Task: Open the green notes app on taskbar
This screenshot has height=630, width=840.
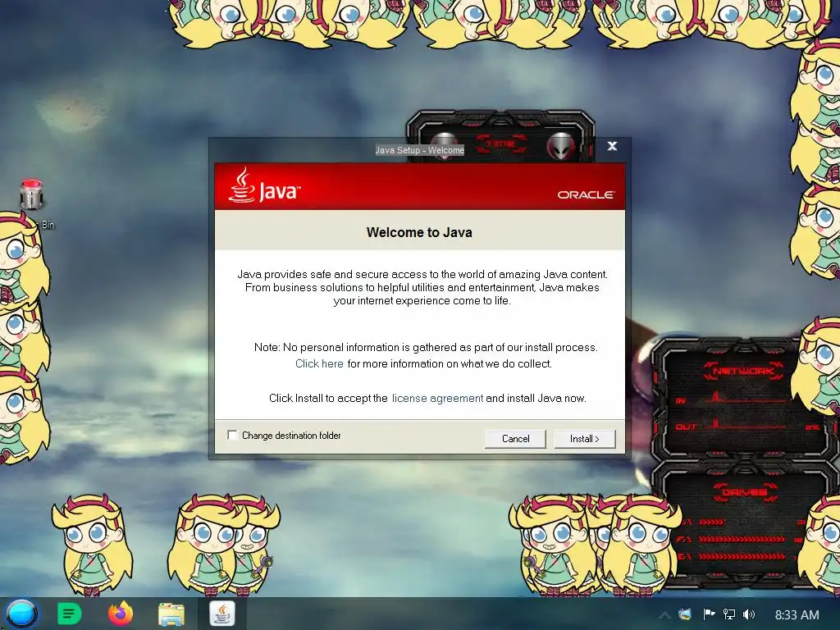Action: coord(69,614)
